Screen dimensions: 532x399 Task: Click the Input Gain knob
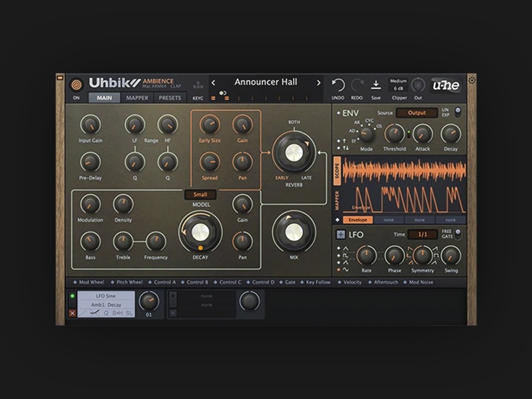click(90, 125)
